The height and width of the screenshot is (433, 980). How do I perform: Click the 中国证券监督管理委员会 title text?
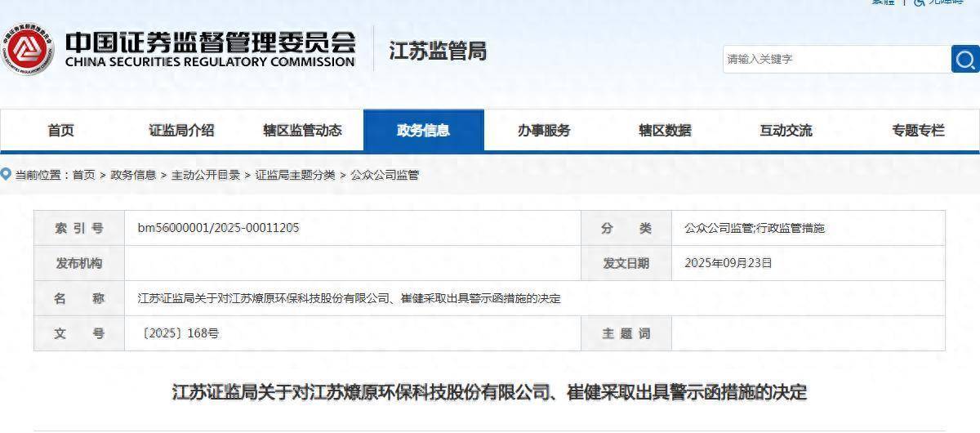tap(211, 41)
